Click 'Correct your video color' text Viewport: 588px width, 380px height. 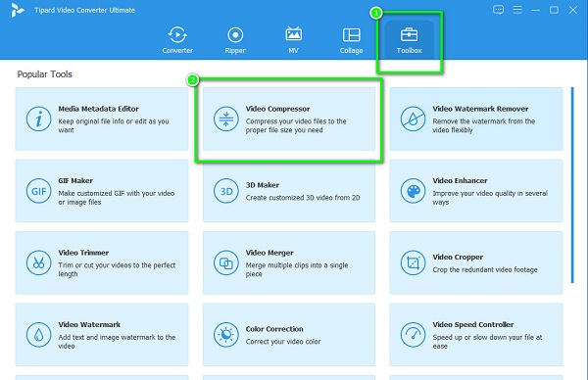283,342
